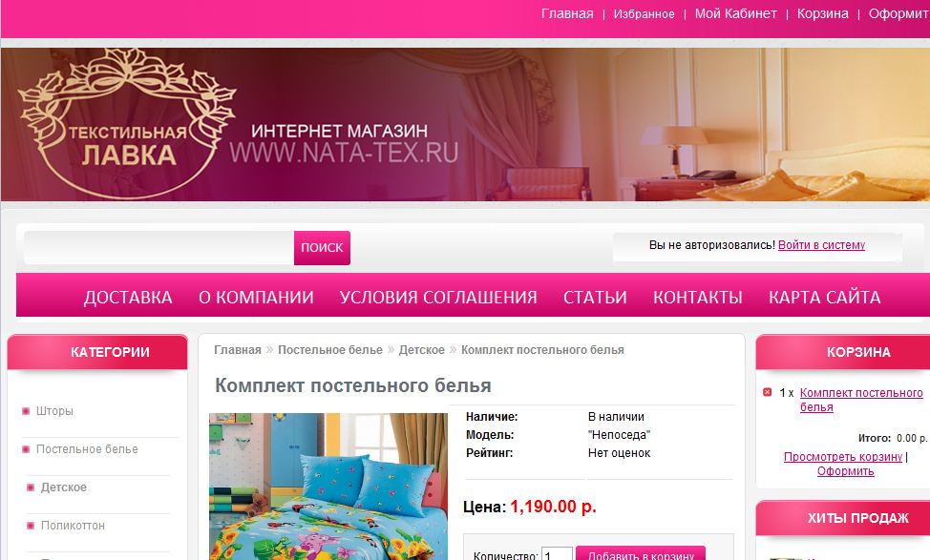Click the bedding product image
The image size is (930, 560).
tap(328, 487)
